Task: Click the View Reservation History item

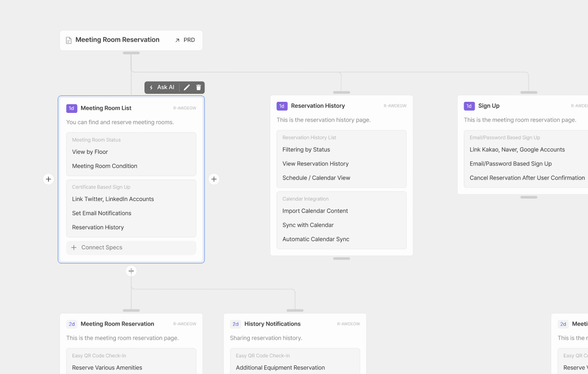Action: tap(315, 164)
